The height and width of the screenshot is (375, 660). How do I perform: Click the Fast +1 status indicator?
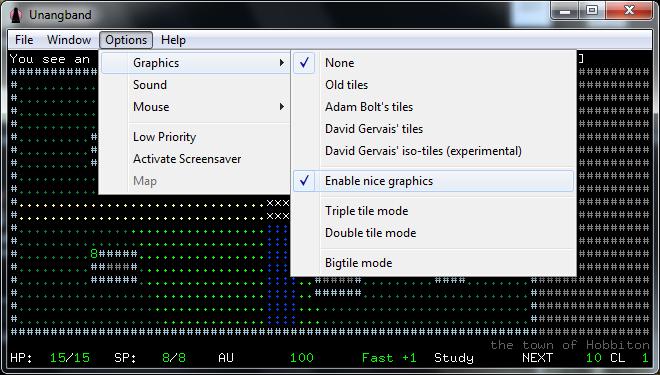389,358
